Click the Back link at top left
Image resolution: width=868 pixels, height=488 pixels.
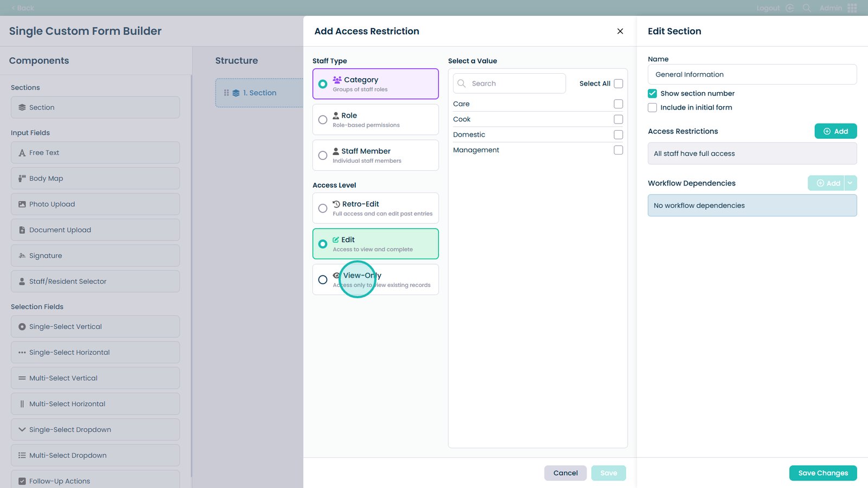coord(22,8)
